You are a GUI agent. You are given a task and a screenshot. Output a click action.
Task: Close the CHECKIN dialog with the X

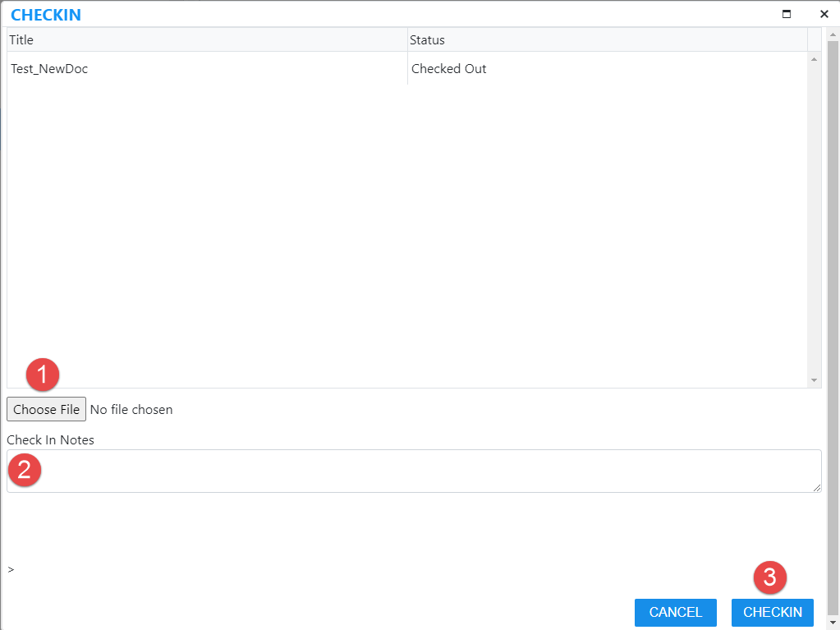coord(824,14)
